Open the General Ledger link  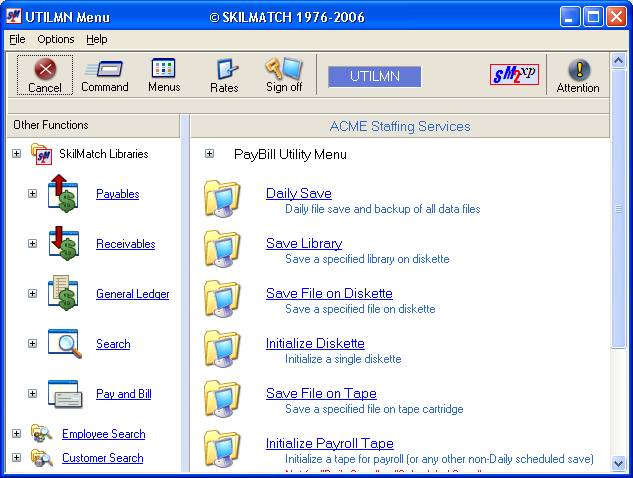[x=132, y=294]
